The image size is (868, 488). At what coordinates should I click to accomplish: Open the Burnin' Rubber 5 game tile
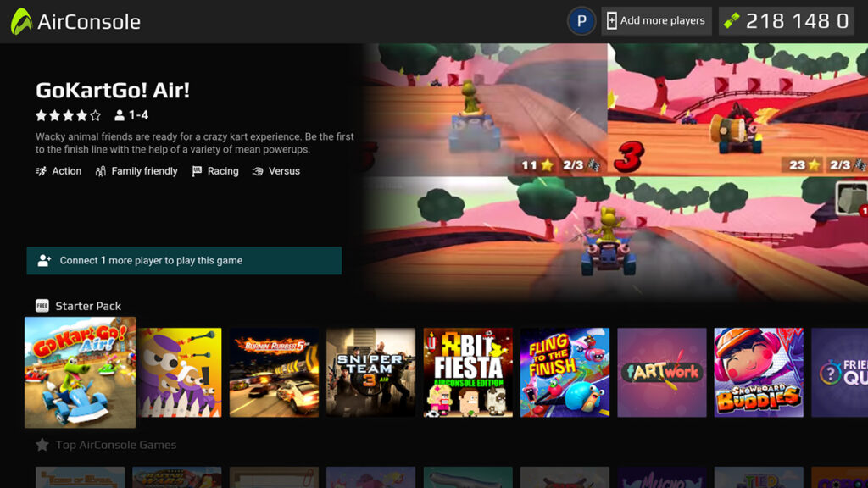point(274,373)
